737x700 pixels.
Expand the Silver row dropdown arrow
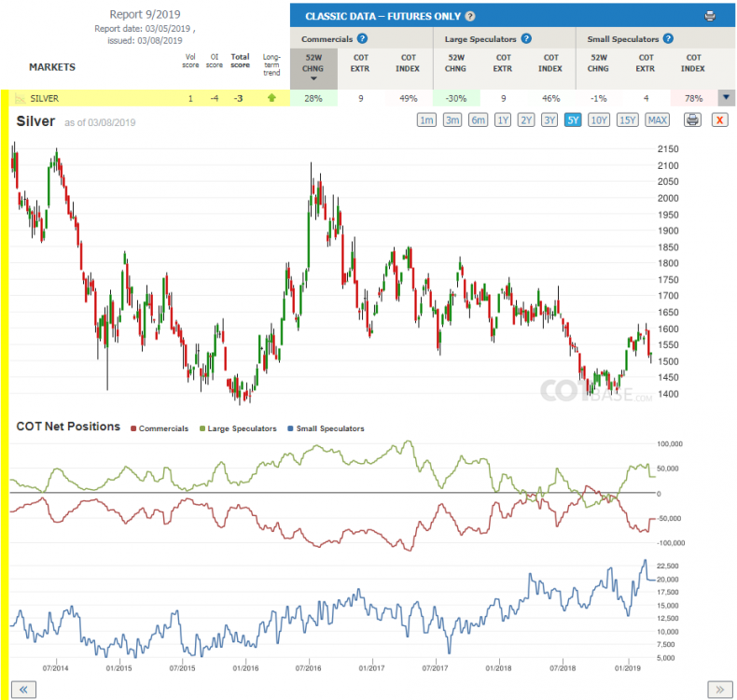pos(726,98)
